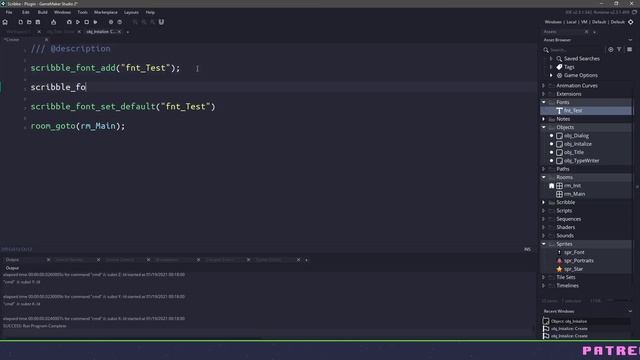Select the rm_Main room
Screen dimensions: 640x360
(x=574, y=194)
